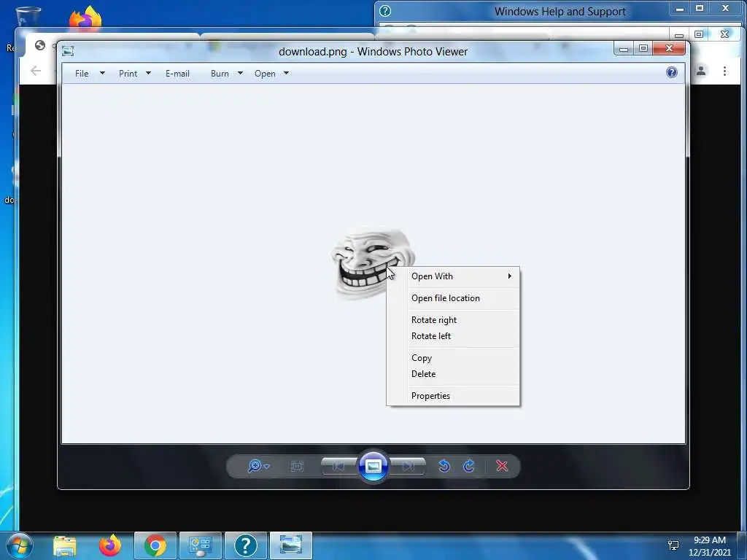Viewport: 747px width, 560px height.
Task: Choose Open With in the context menu
Action: point(453,276)
